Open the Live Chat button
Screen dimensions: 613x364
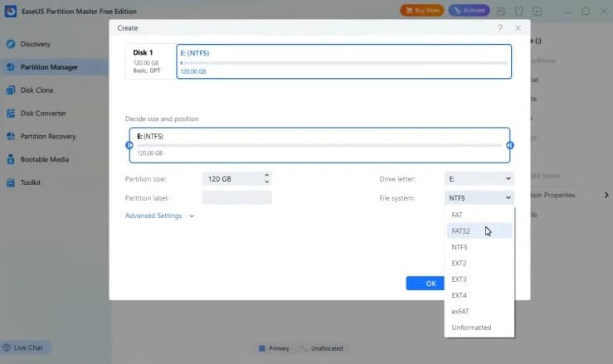(26, 347)
